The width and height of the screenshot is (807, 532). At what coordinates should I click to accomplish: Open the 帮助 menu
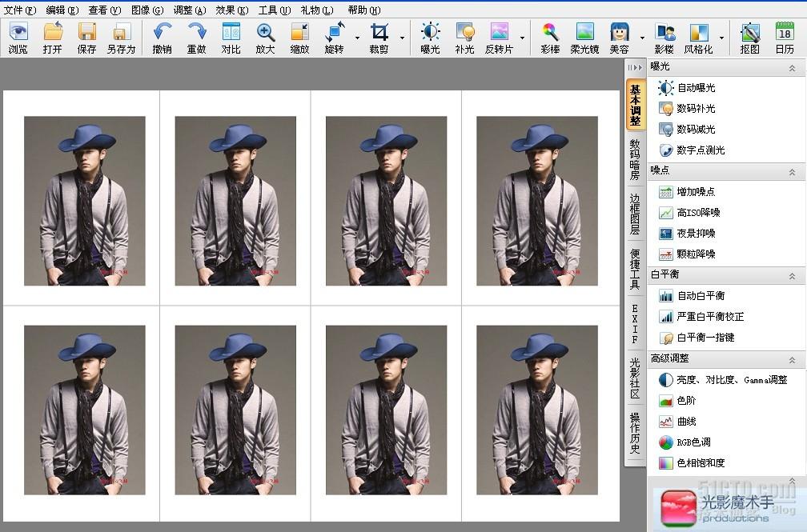pyautogui.click(x=364, y=10)
